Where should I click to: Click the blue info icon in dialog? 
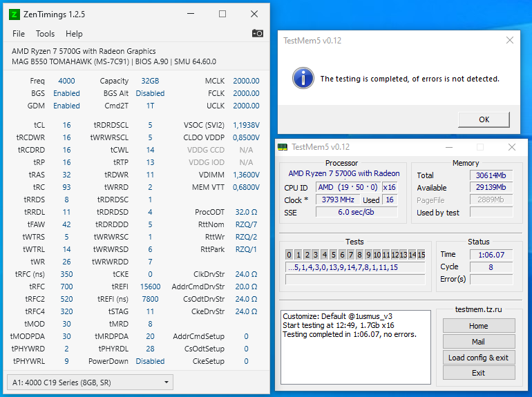(303, 78)
